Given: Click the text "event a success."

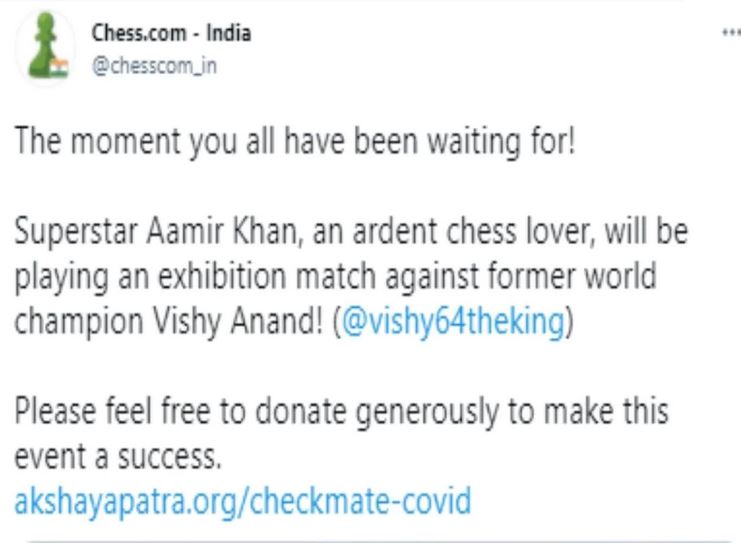Looking at the screenshot, I should [x=116, y=457].
